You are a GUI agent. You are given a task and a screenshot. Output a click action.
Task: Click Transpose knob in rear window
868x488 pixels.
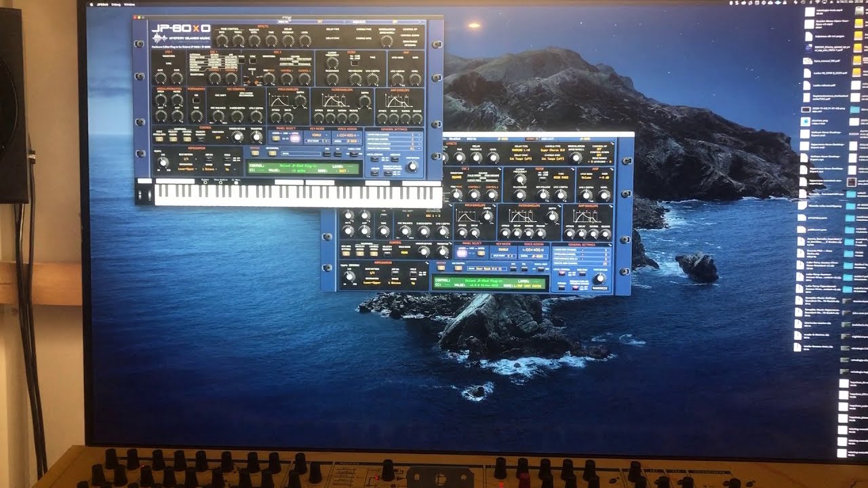(x=442, y=251)
